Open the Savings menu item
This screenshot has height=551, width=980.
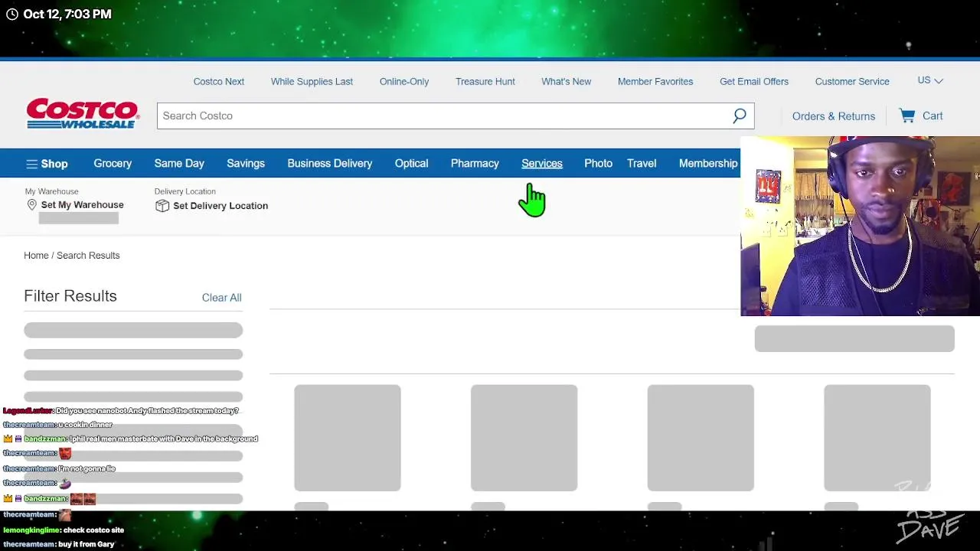click(246, 163)
